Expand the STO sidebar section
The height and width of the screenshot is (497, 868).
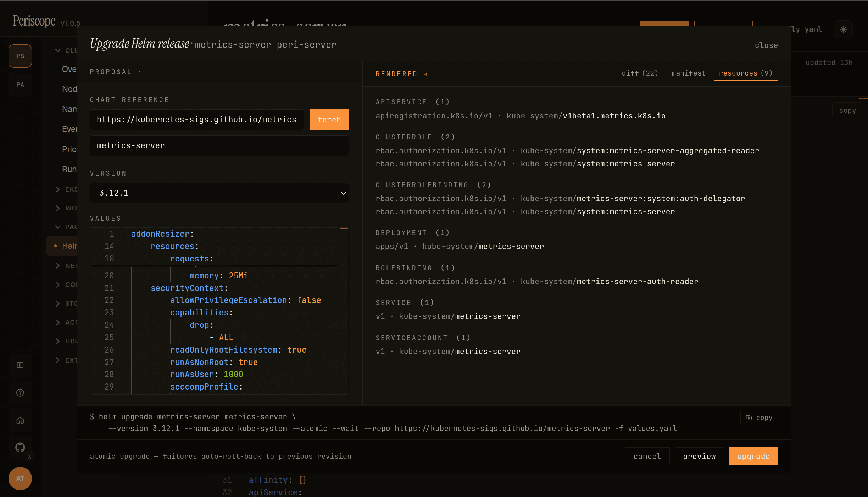pos(58,303)
